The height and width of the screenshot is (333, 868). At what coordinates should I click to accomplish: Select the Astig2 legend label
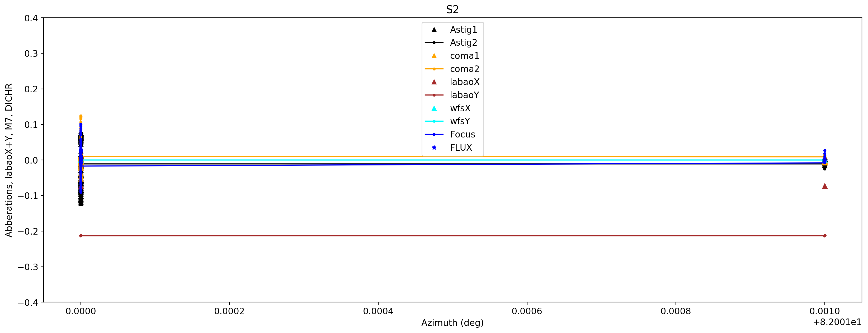(x=463, y=43)
